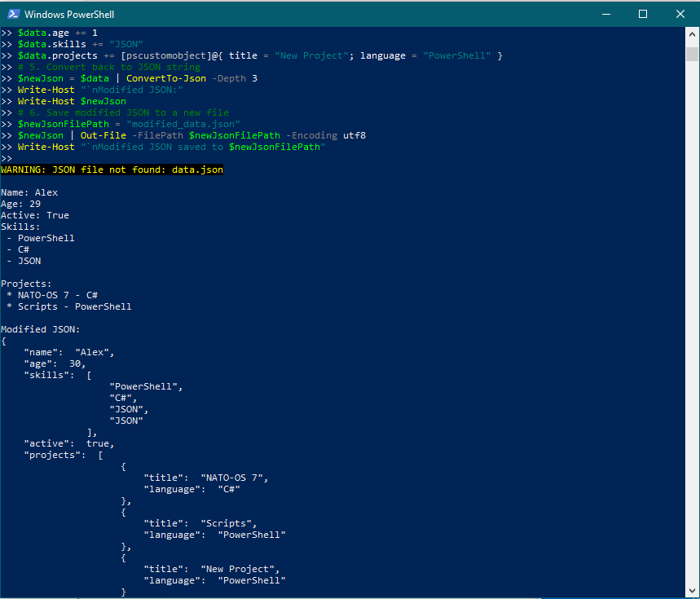Select the highlighted warning about data.json
The width and height of the screenshot is (700, 599).
click(111, 170)
